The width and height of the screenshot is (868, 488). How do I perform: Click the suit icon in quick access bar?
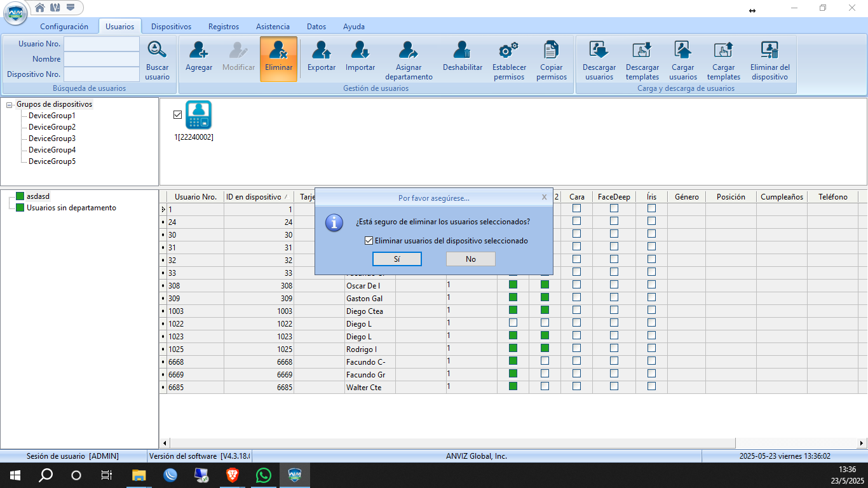pos(55,8)
